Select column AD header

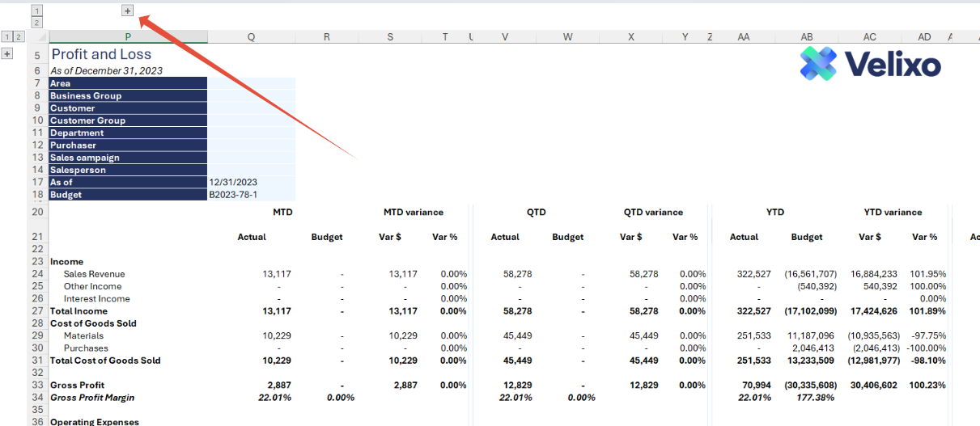(924, 36)
